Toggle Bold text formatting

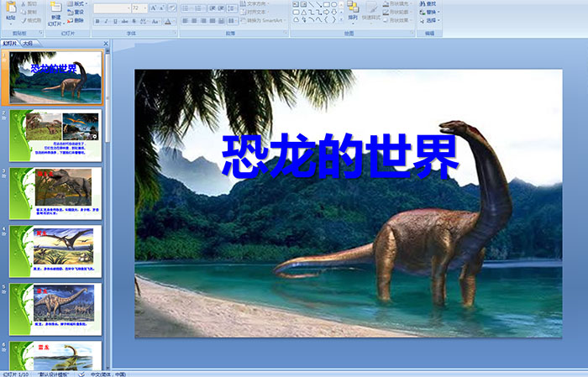(97, 21)
